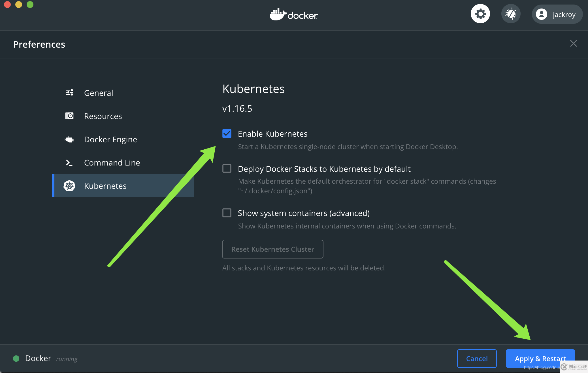Select the Docker Engine icon
588x373 pixels.
[x=69, y=139]
